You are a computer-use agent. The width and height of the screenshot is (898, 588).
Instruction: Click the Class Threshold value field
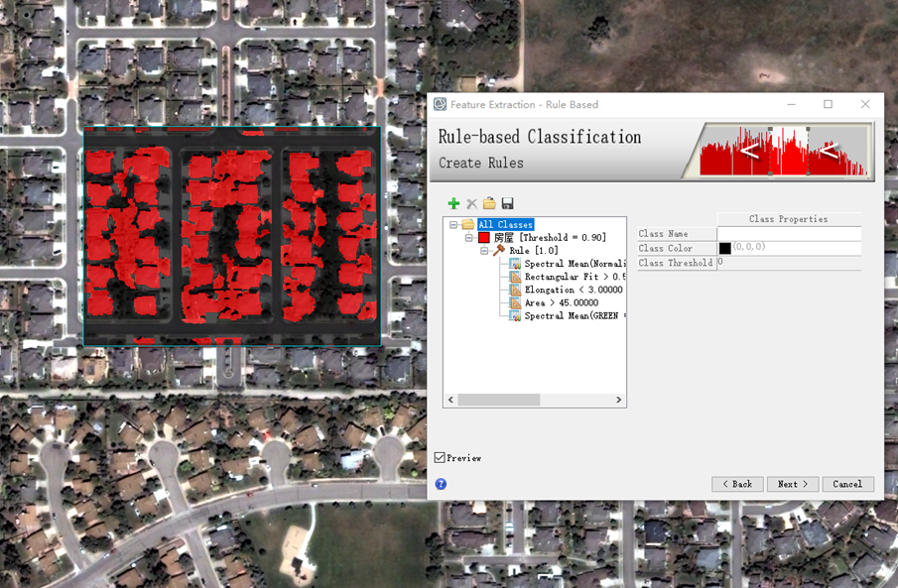(789, 262)
